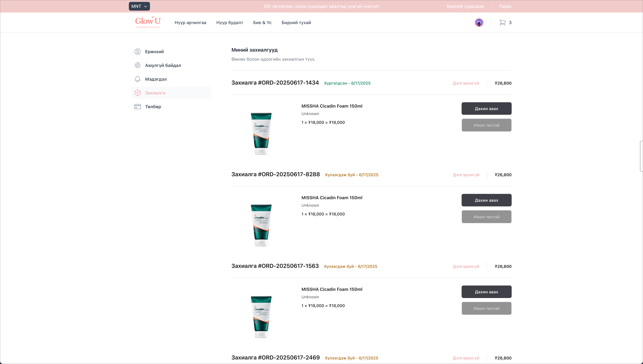This screenshot has width=643, height=364.
Task: Click MISSHA Cicadin Foam title in order 1434
Action: [x=332, y=106]
